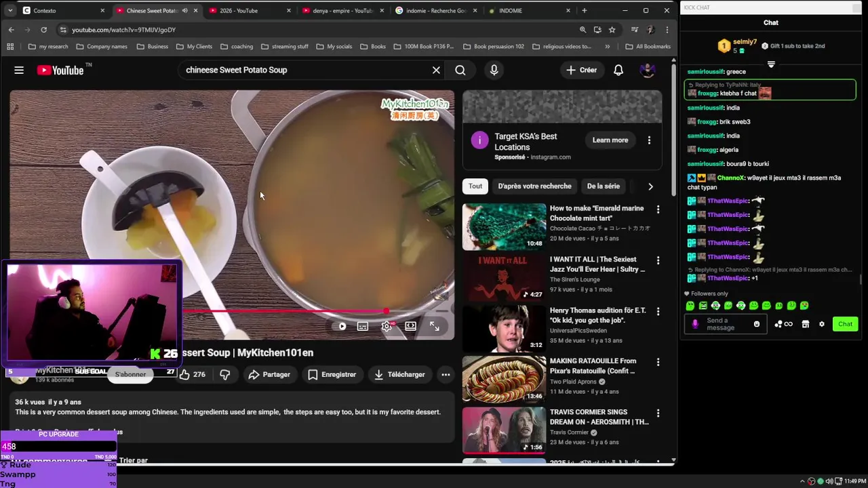This screenshot has height=488, width=868.
Task: Open Chrome three-dot menu
Action: [x=667, y=30]
